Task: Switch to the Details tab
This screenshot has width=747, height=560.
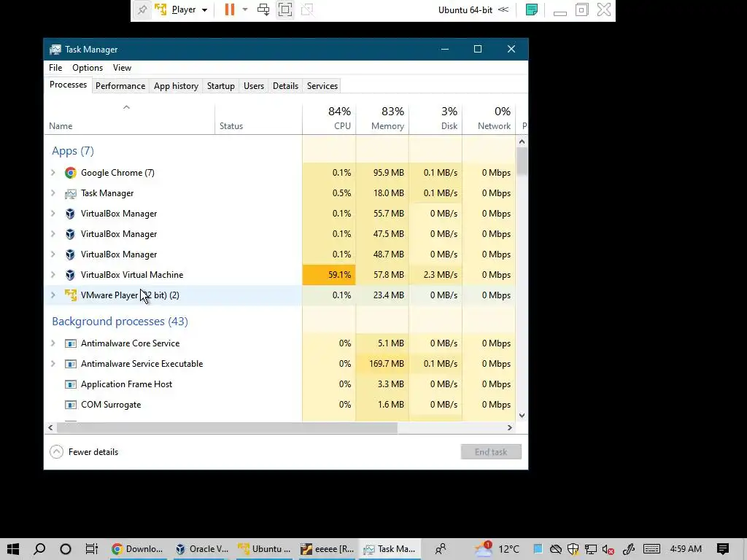Action: click(x=285, y=86)
